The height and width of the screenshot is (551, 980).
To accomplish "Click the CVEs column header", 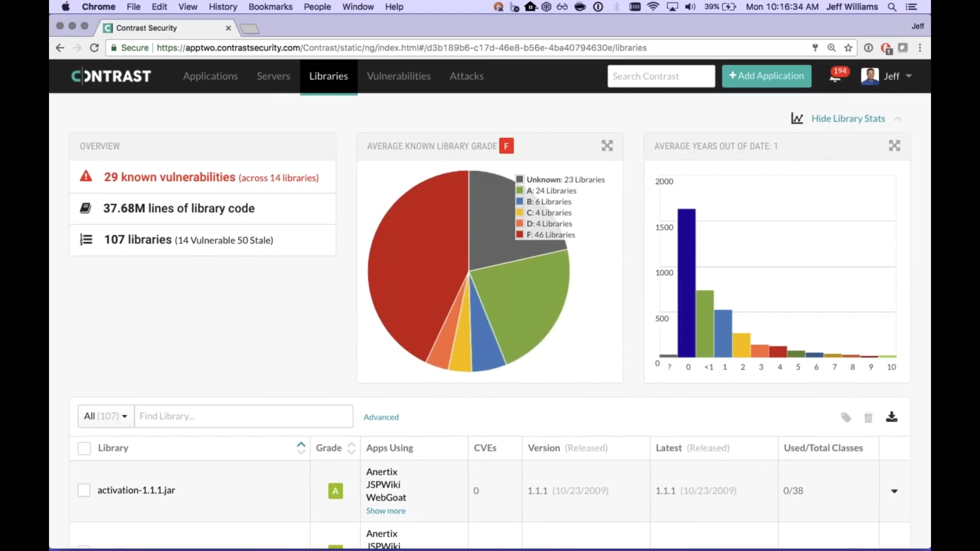I will point(485,448).
